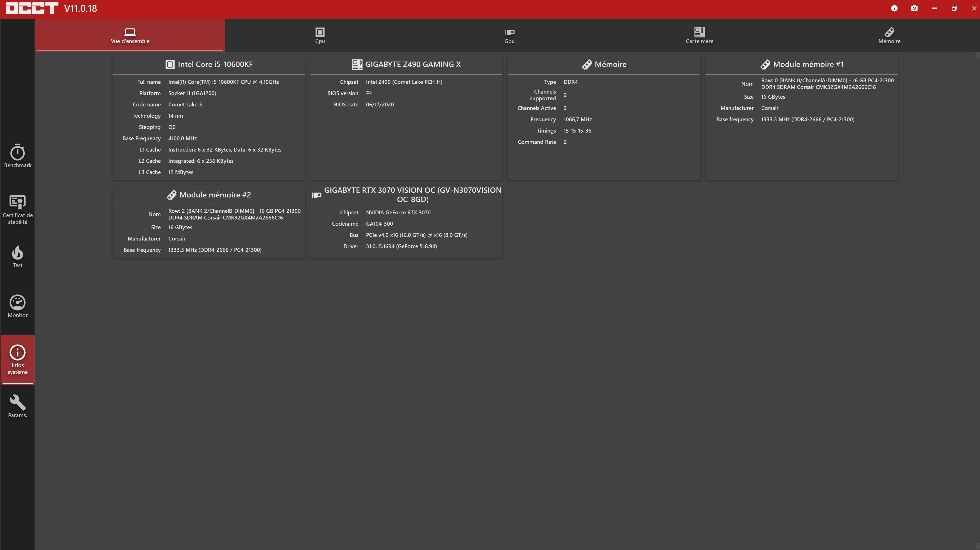The width and height of the screenshot is (980, 550).
Task: Open Params wrench settings
Action: (x=17, y=406)
